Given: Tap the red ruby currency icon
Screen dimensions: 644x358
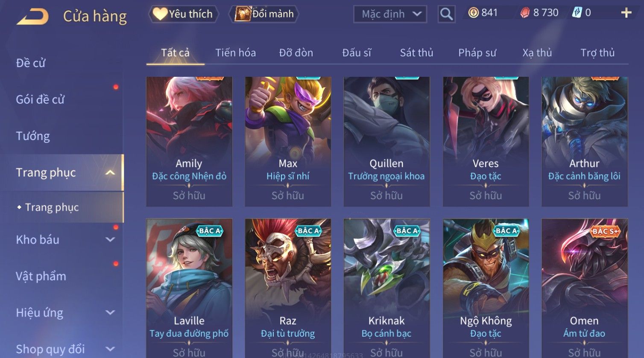Looking at the screenshot, I should pyautogui.click(x=524, y=13).
